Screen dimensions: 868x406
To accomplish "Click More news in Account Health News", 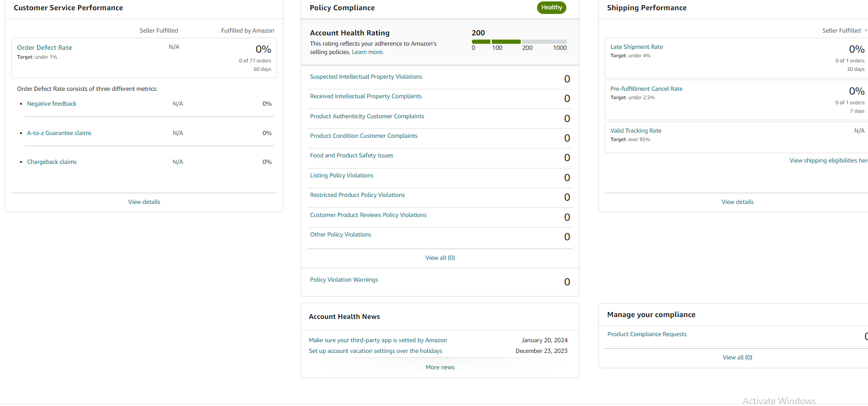I will (440, 367).
